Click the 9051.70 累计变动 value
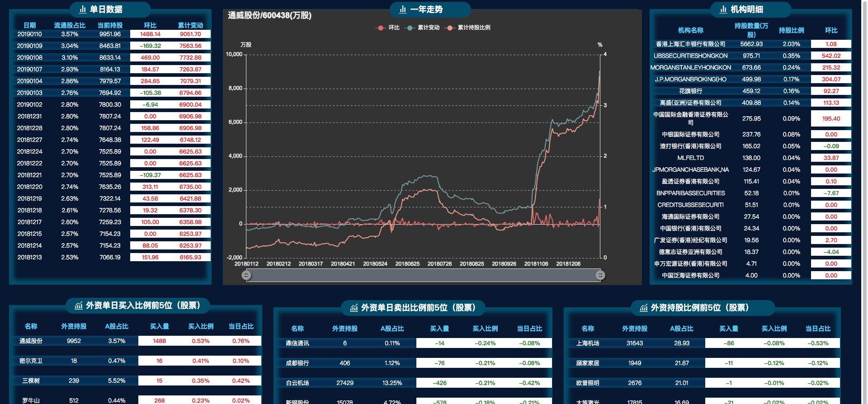This screenshot has width=868, height=404. pos(190,34)
